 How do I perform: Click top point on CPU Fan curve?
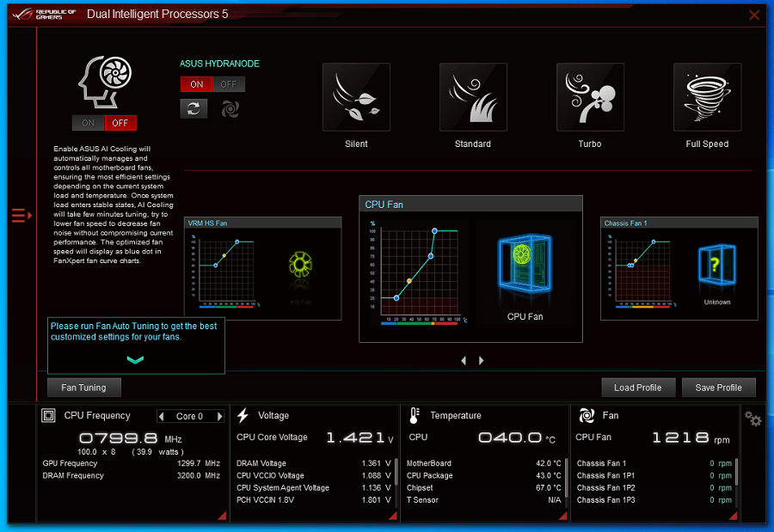click(434, 231)
